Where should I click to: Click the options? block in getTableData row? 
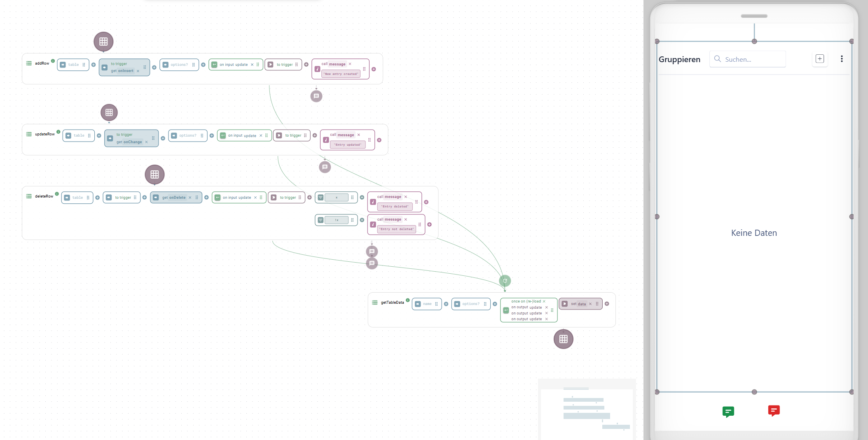[x=470, y=304]
